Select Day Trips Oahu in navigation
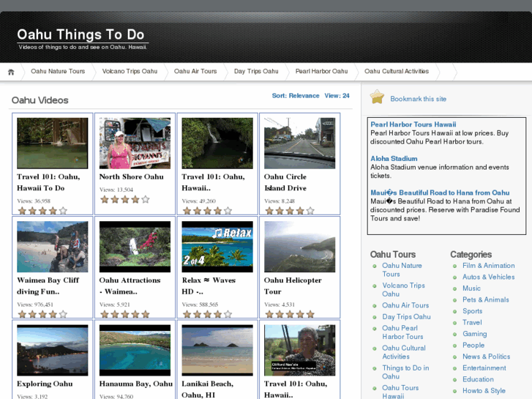 pos(256,71)
